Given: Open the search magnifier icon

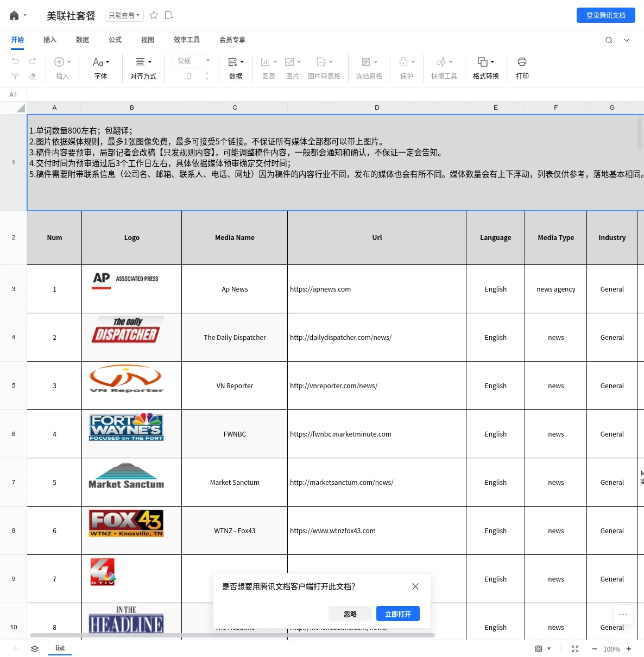Looking at the screenshot, I should (609, 40).
